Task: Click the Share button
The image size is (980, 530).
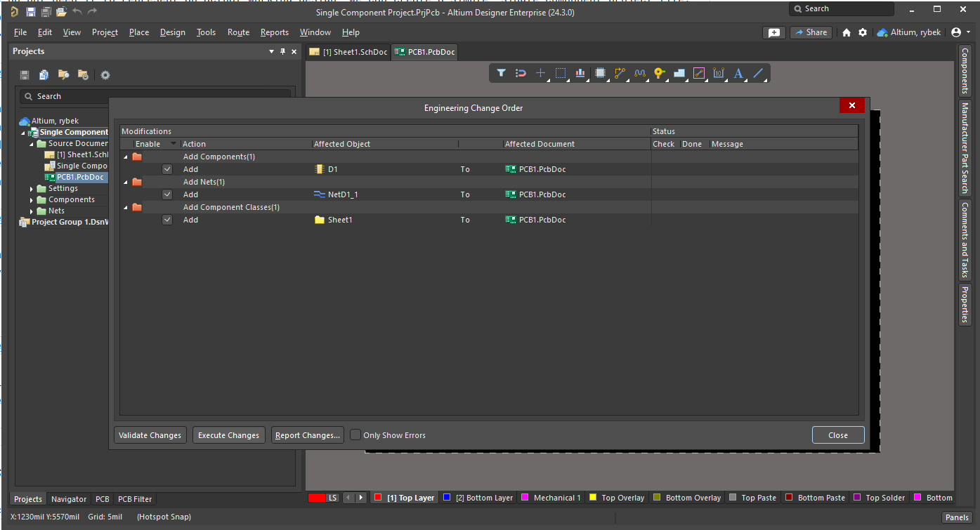Action: pos(811,32)
